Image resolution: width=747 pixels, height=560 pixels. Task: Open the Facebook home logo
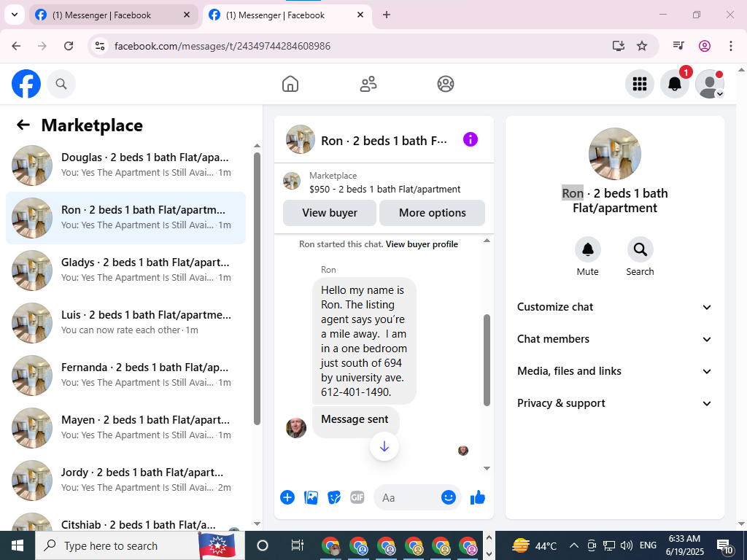26,84
